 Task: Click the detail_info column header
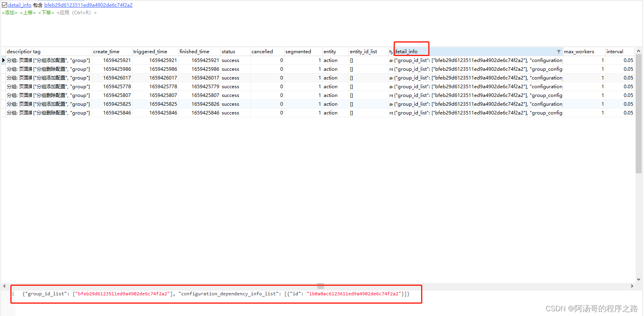478,52
